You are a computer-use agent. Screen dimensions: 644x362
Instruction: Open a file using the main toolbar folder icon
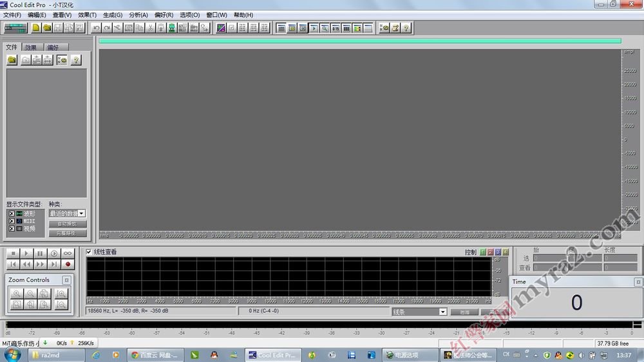pos(47,28)
